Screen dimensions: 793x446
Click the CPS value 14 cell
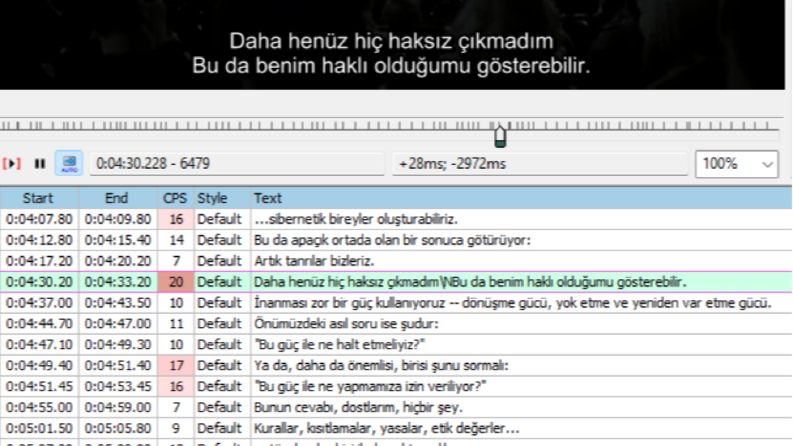click(175, 240)
